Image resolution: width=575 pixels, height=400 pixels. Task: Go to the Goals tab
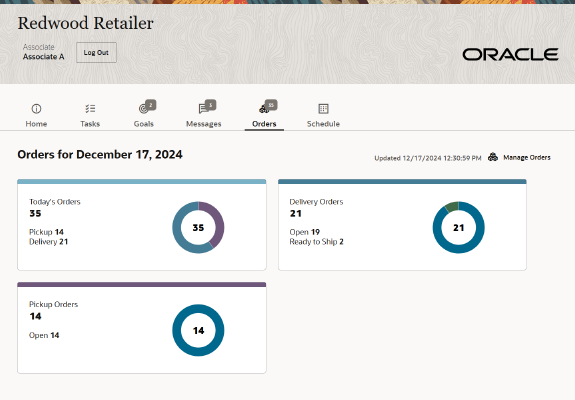[x=144, y=114]
